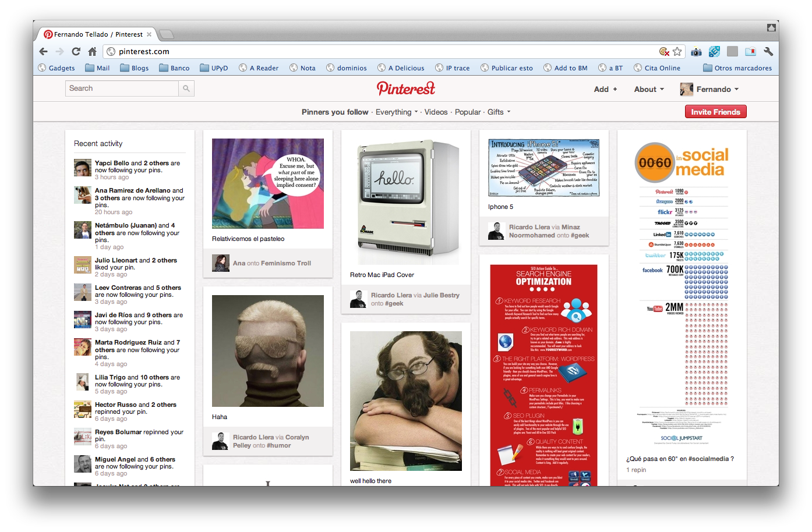The image size is (812, 532).
Task: Open the Sleeping Beauty cartoon pin
Action: (268, 183)
